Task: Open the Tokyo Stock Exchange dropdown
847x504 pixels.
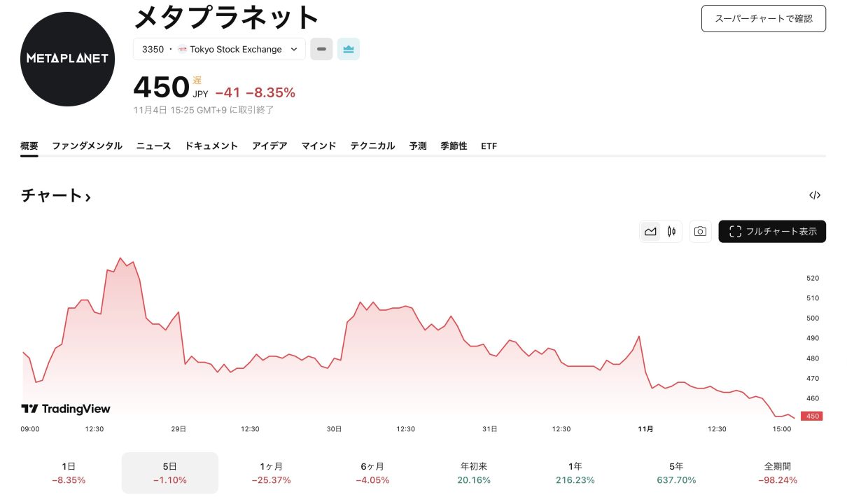Action: [x=219, y=49]
